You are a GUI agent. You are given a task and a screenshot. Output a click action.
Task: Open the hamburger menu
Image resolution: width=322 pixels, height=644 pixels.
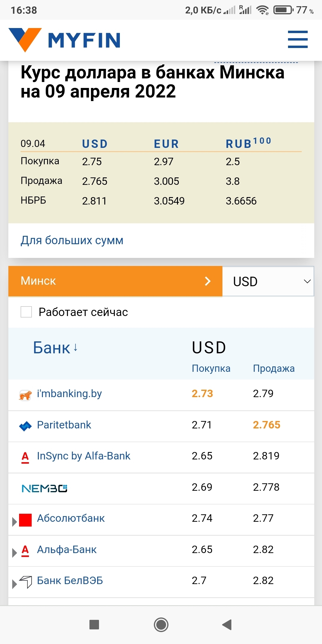(298, 39)
